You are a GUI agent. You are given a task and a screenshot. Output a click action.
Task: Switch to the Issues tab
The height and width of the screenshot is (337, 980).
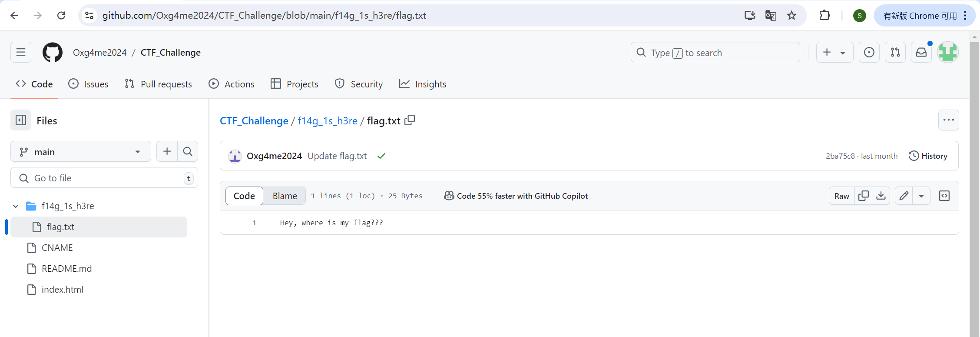coord(89,84)
